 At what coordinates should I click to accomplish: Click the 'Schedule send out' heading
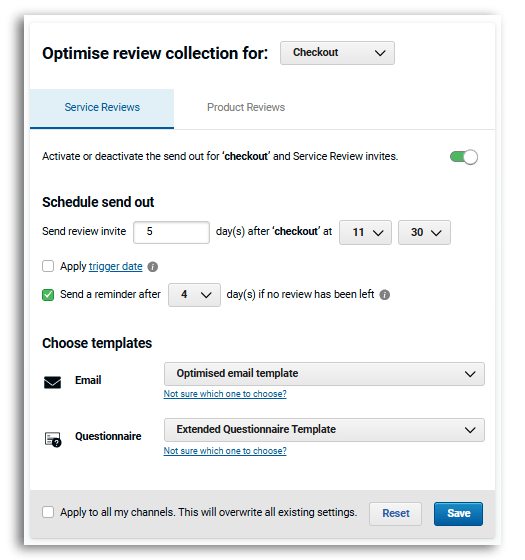(98, 202)
